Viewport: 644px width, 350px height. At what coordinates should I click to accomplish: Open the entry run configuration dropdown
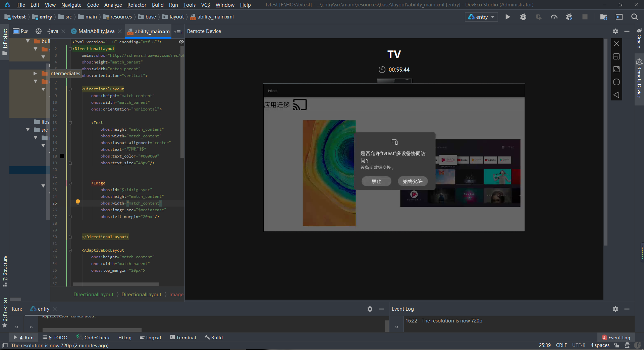[481, 17]
